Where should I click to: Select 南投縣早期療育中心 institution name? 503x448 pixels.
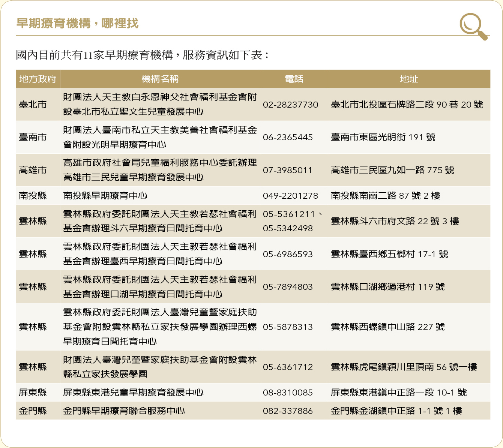[x=105, y=196]
